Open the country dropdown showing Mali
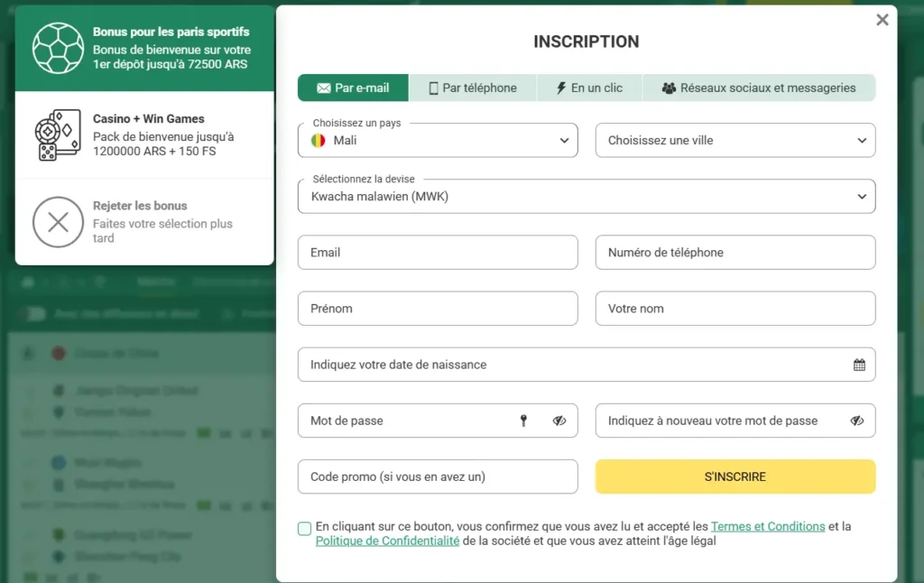924x583 pixels. (438, 141)
